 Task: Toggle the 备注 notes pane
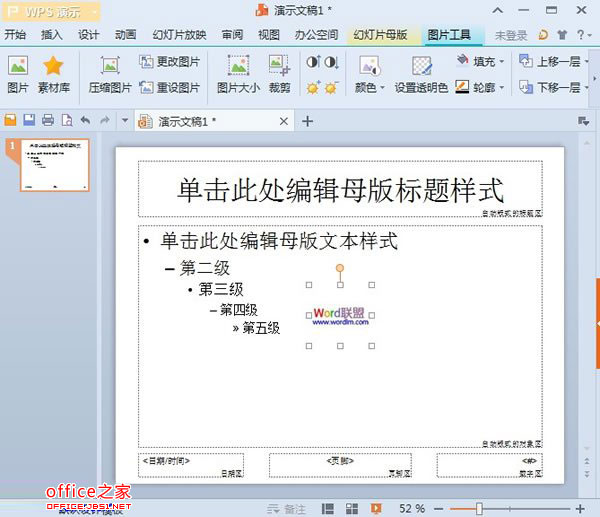(x=287, y=509)
